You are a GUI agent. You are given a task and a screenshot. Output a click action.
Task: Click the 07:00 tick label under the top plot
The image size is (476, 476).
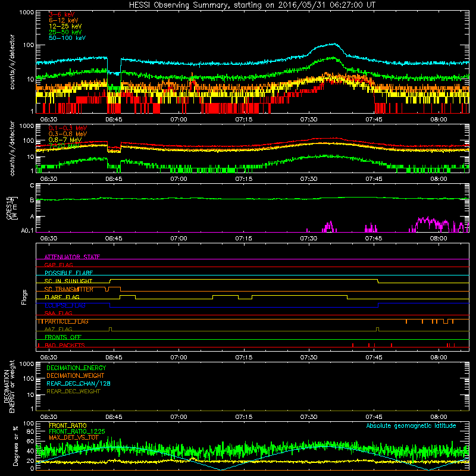click(x=179, y=120)
